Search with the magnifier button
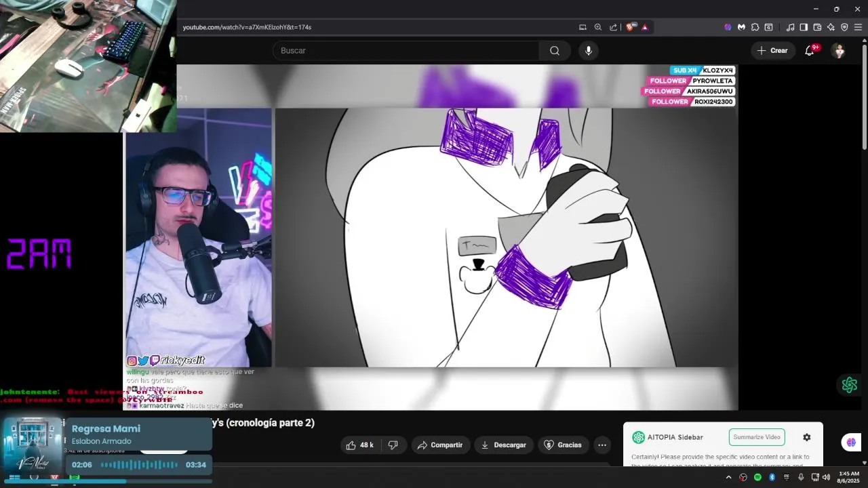 (x=555, y=51)
